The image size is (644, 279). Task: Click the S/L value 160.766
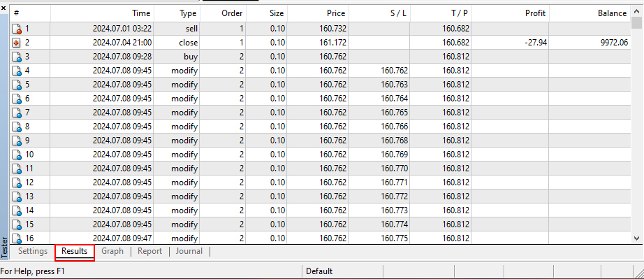394,127
